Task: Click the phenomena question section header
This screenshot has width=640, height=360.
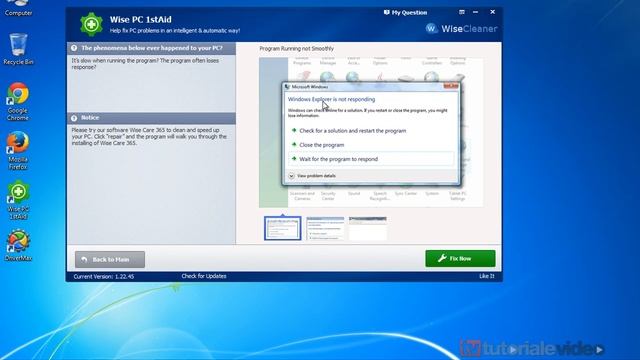Action: click(x=151, y=48)
